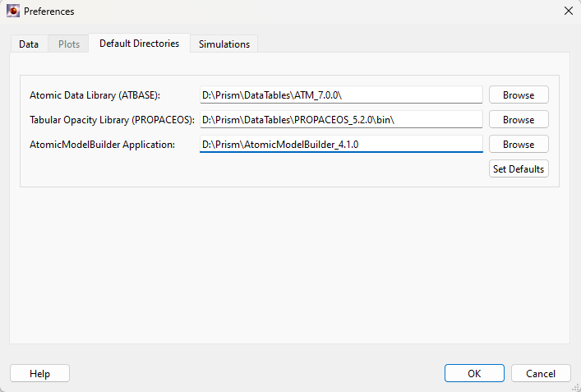581x392 pixels.
Task: Switch to the Data tab
Action: [29, 44]
